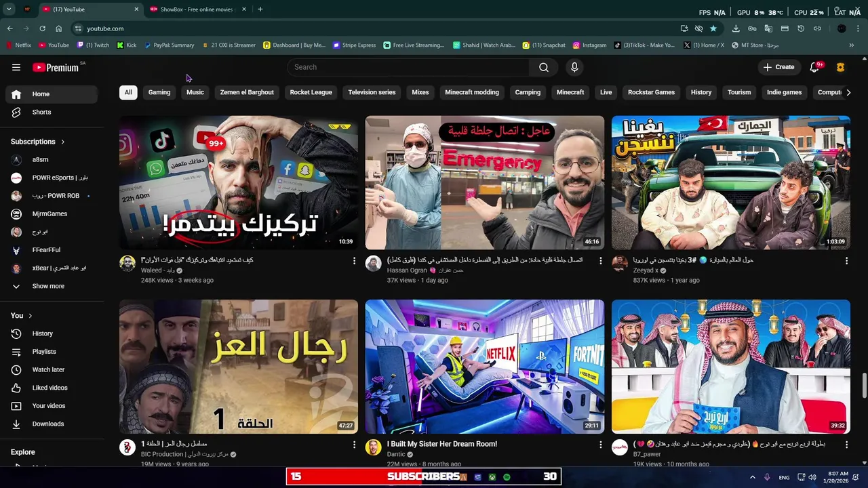This screenshot has height=488, width=868.
Task: Open more actions for the Hassan Ogran video
Action: [x=600, y=260]
